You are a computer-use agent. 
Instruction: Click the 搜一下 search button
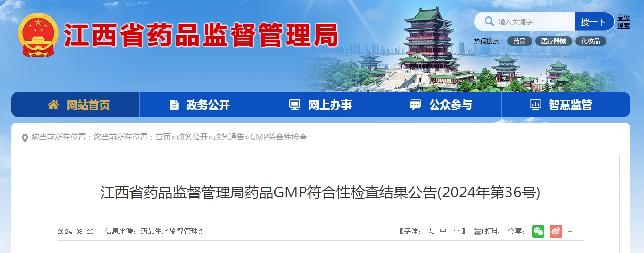(593, 22)
